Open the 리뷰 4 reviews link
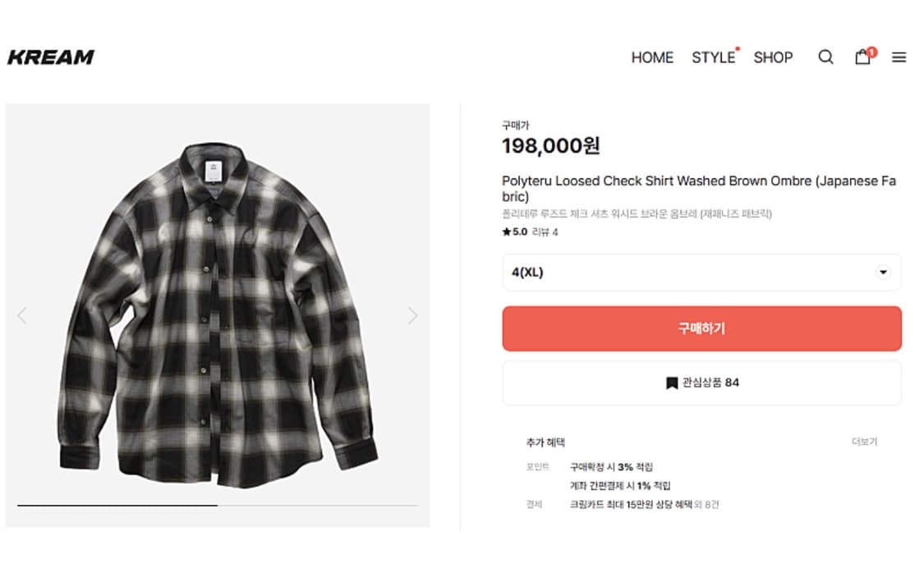924x583 pixels. [x=545, y=232]
